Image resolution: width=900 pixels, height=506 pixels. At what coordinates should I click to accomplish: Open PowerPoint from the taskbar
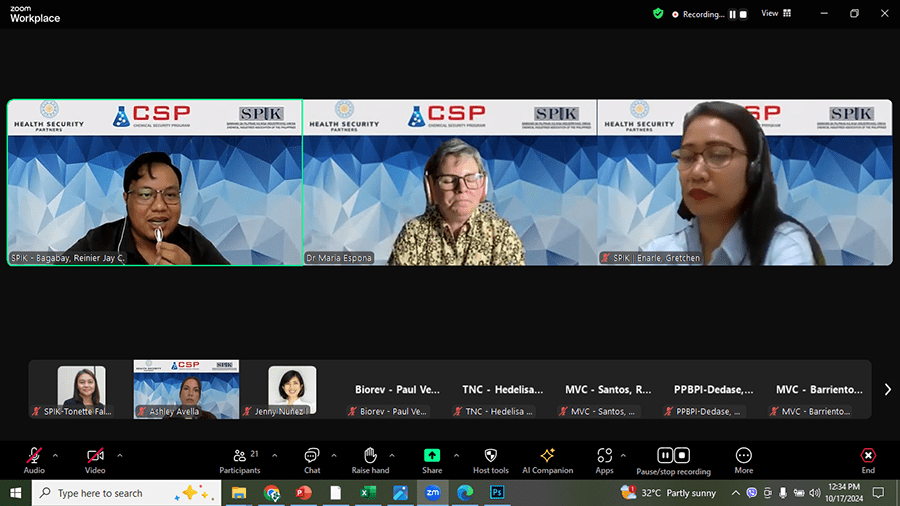click(304, 493)
